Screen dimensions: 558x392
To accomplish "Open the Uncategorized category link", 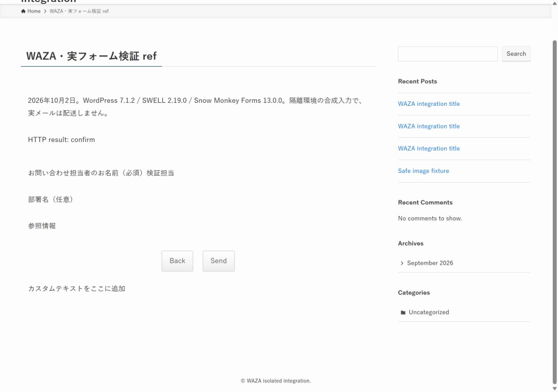I will click(x=429, y=312).
